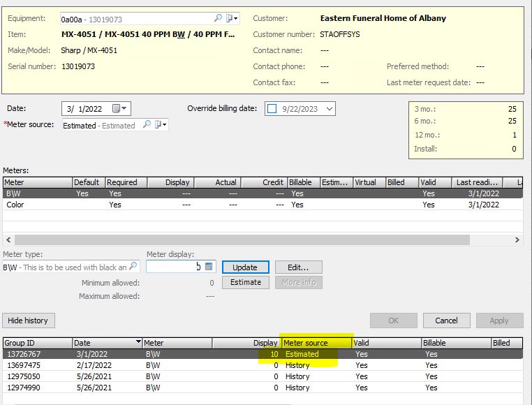
Task: Click the Cancel button
Action: pos(446,321)
